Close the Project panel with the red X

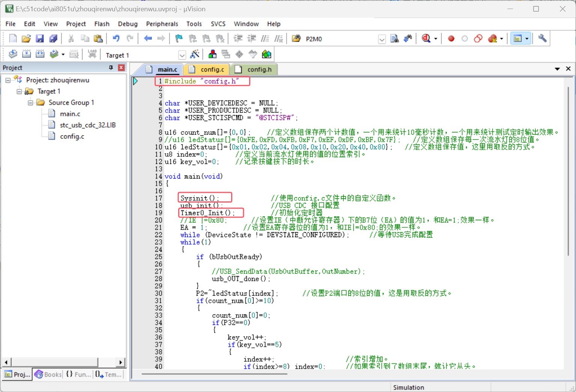[121, 68]
